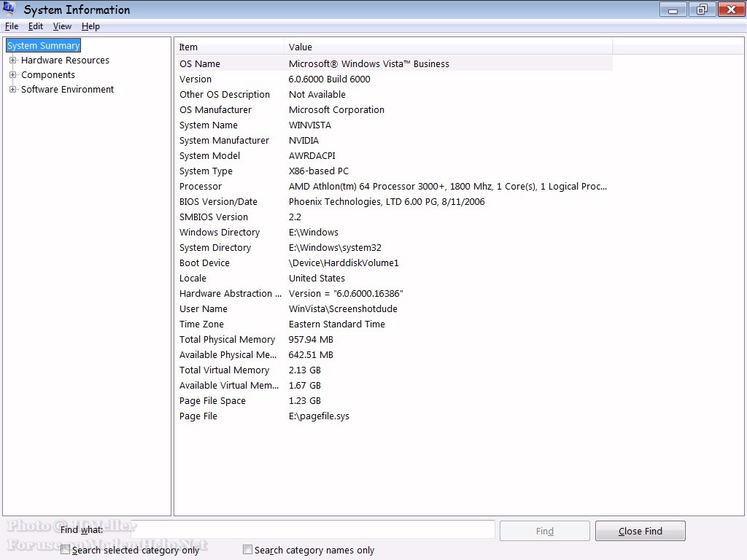747x560 pixels.
Task: Select the Version row label
Action: tap(196, 79)
